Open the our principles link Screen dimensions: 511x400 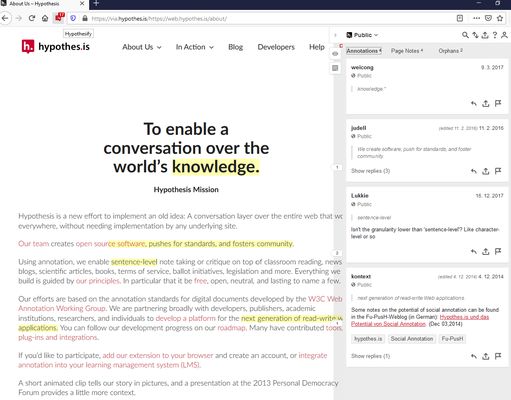coord(97,281)
